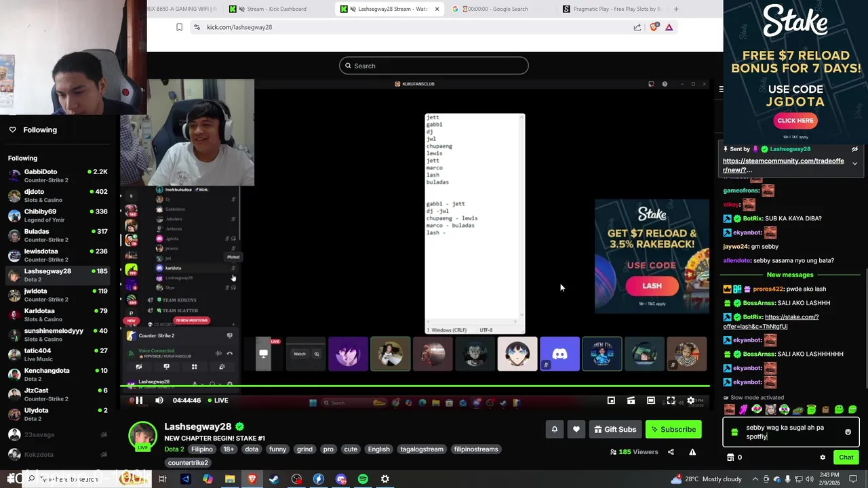The width and height of the screenshot is (868, 488).
Task: Click the address bar URL kick.com/Lashsegway28
Action: pos(239,27)
